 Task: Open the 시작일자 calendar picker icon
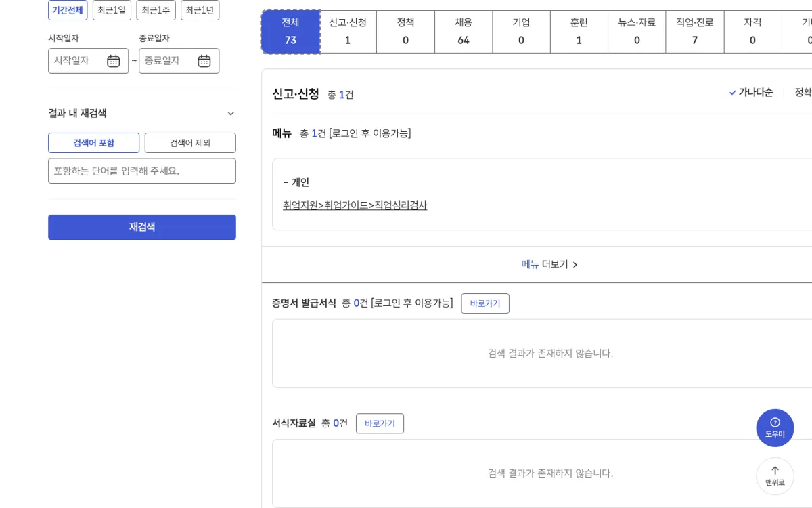tap(114, 61)
